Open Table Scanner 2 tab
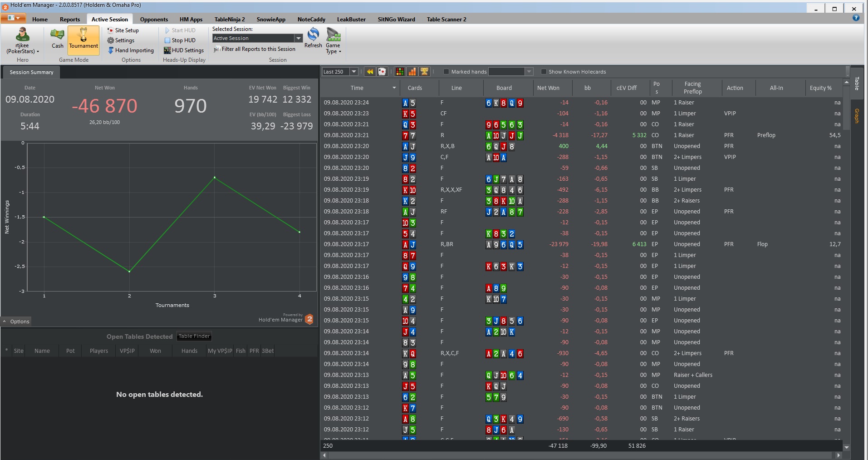Image resolution: width=868 pixels, height=460 pixels. click(x=446, y=19)
